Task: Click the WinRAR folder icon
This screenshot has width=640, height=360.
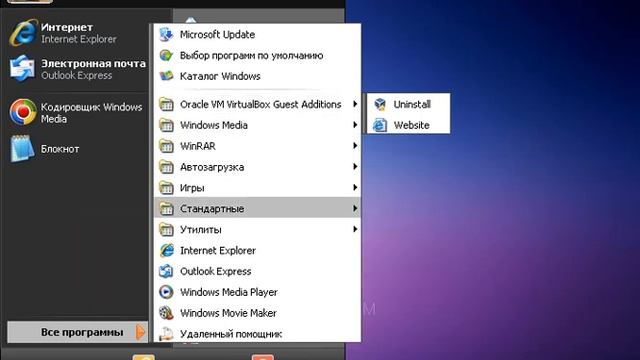Action: 166,146
